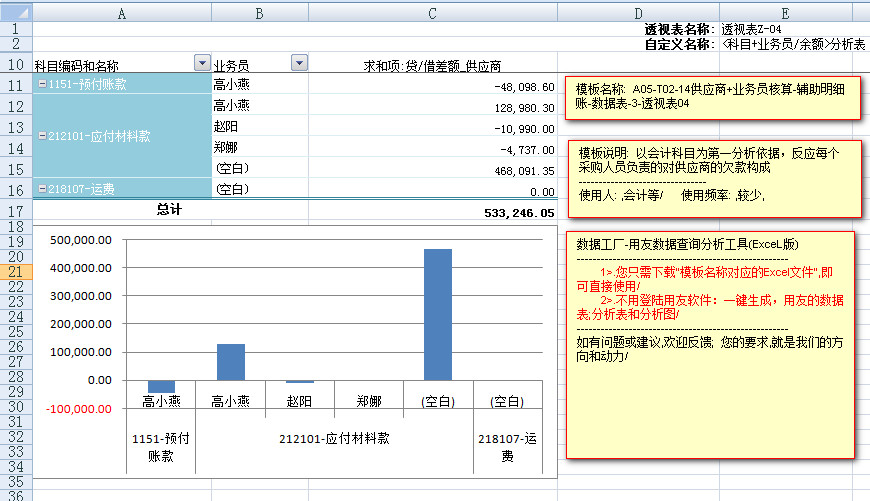Select row 17 header
Viewport: 870px width, 501px height.
pyautogui.click(x=15, y=211)
